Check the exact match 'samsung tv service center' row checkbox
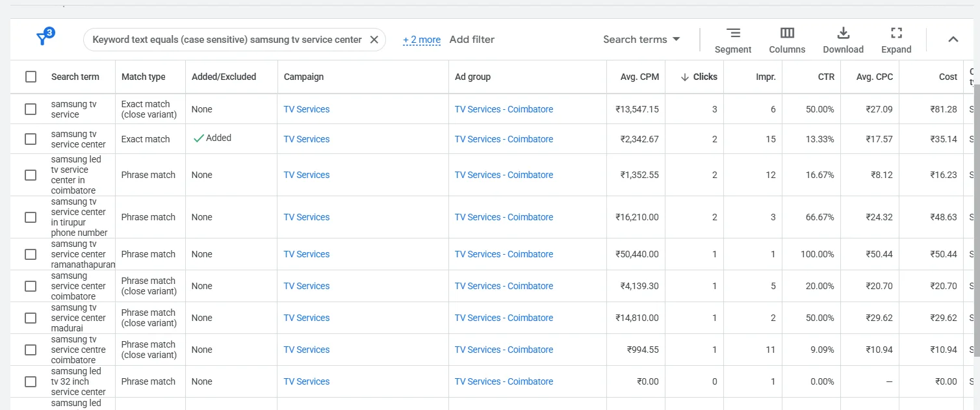Image resolution: width=980 pixels, height=410 pixels. (31, 139)
